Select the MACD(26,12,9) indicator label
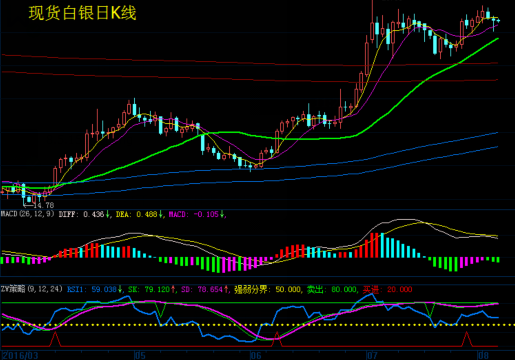515x360 pixels. pos(27,214)
